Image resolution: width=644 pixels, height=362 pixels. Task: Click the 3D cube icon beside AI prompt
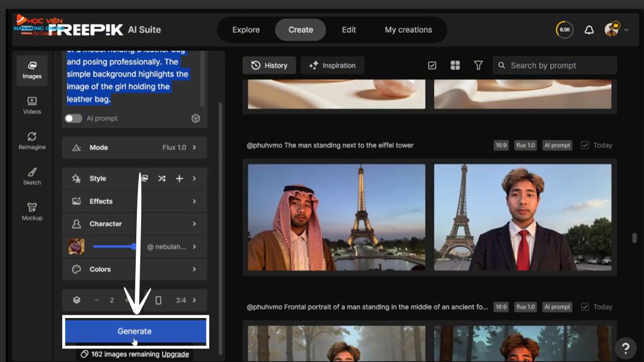coord(196,119)
